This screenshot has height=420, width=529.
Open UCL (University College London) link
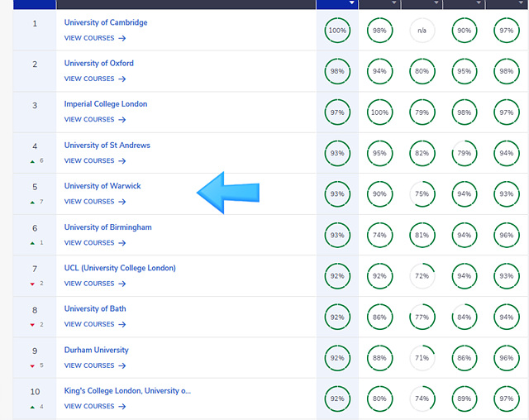click(x=120, y=268)
